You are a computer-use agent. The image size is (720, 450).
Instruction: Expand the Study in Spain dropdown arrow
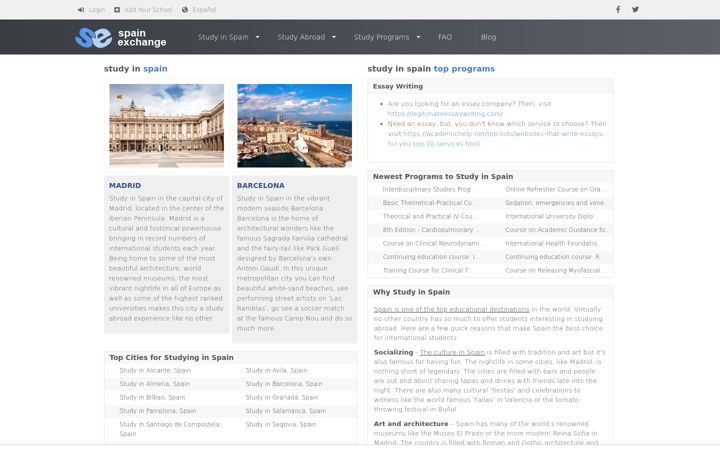pyautogui.click(x=257, y=37)
